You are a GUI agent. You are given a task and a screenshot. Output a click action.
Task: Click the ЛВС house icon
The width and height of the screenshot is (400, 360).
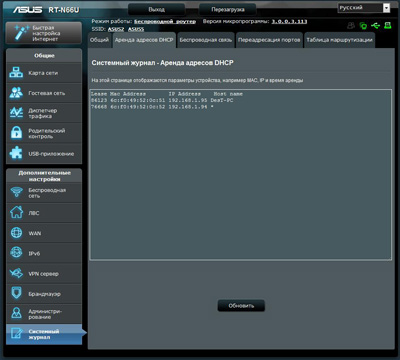click(16, 213)
